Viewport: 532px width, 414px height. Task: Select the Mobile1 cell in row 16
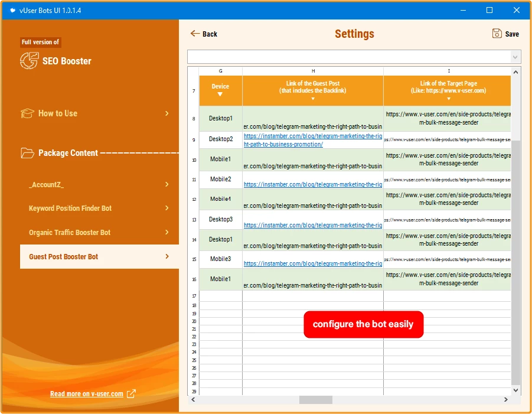tap(221, 279)
